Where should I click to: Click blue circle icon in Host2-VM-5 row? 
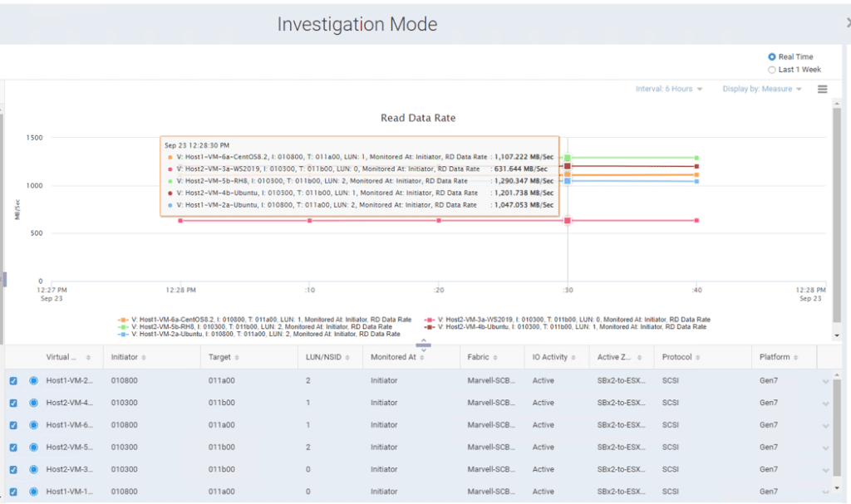33,448
